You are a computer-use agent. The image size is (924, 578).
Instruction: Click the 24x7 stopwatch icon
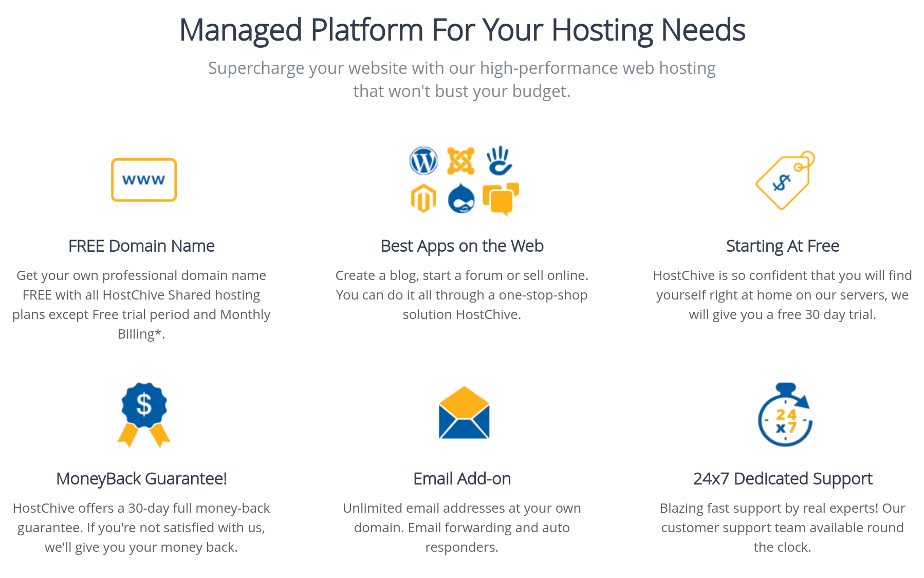point(785,414)
